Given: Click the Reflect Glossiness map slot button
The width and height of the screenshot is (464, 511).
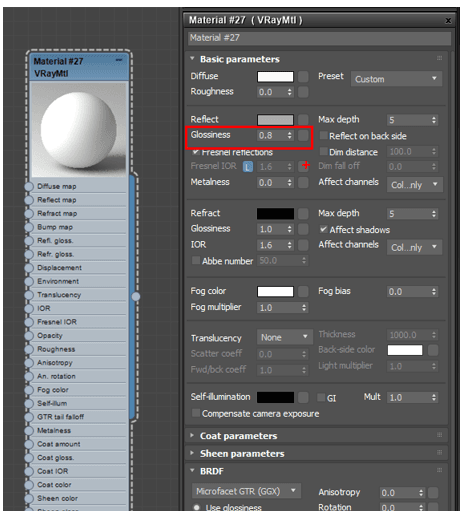Looking at the screenshot, I should pos(303,135).
